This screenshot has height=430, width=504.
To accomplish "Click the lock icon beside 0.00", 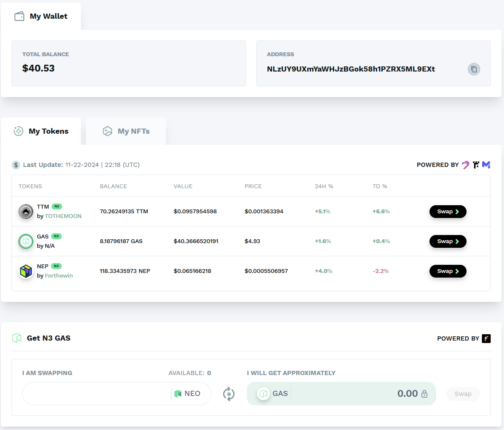I will pyautogui.click(x=424, y=394).
